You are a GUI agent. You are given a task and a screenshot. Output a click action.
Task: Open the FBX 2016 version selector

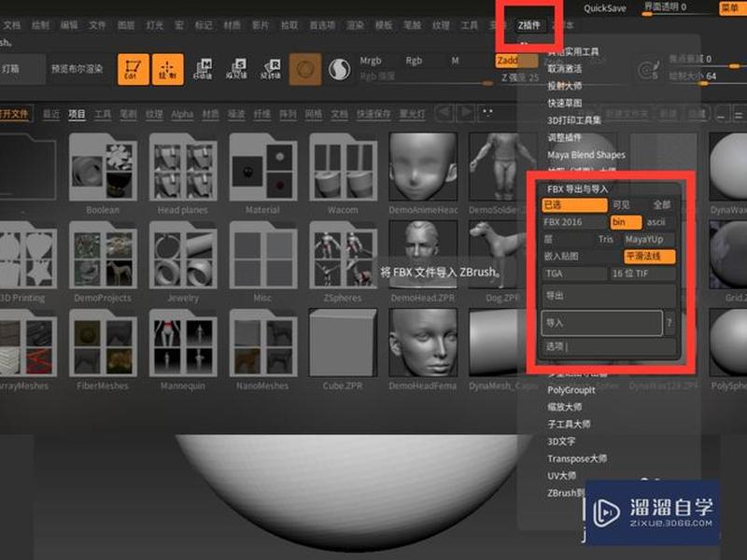(574, 222)
